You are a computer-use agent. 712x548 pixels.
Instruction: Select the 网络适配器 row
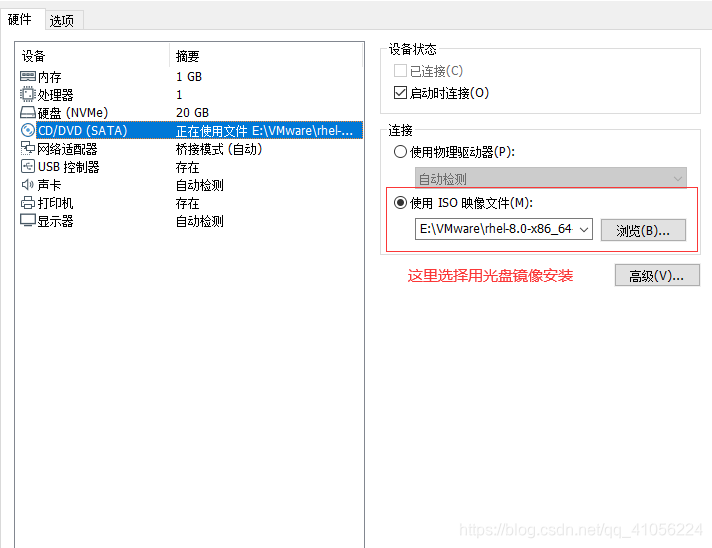tap(191, 148)
